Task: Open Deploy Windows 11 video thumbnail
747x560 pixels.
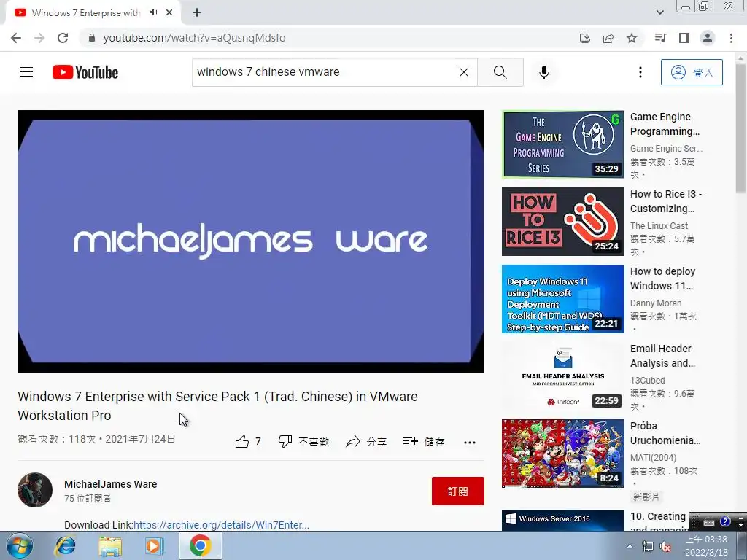Action: click(x=562, y=299)
